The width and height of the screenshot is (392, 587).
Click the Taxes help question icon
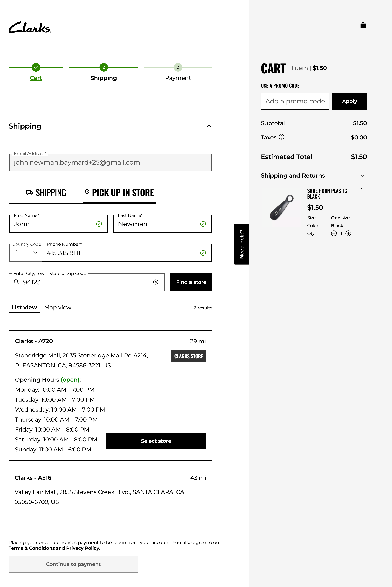tap(282, 137)
